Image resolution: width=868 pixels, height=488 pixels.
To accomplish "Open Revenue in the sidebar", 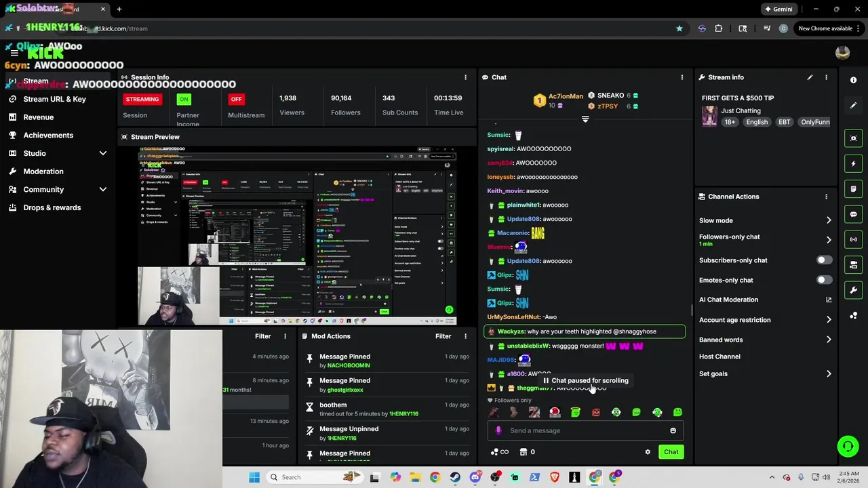I will click(x=38, y=117).
